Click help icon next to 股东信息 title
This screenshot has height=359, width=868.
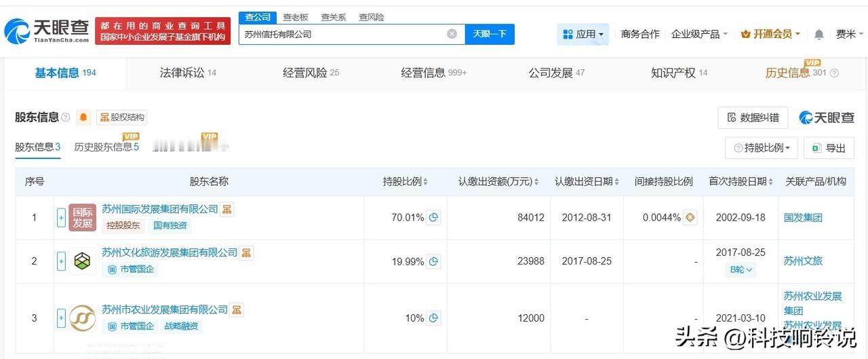[x=66, y=117]
